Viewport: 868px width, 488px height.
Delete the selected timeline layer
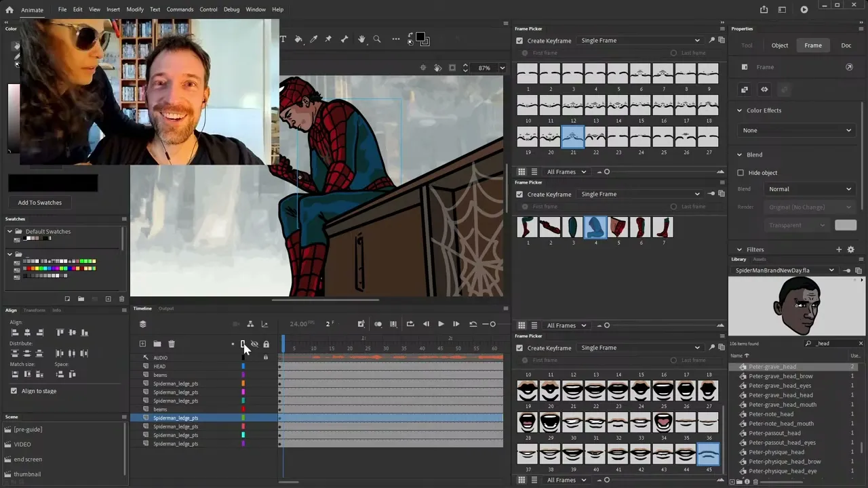pyautogui.click(x=172, y=344)
